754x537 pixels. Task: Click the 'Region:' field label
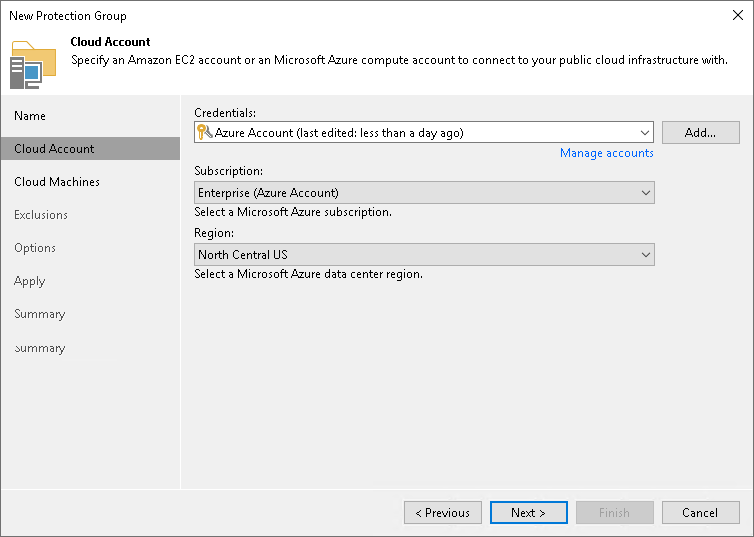(x=214, y=233)
